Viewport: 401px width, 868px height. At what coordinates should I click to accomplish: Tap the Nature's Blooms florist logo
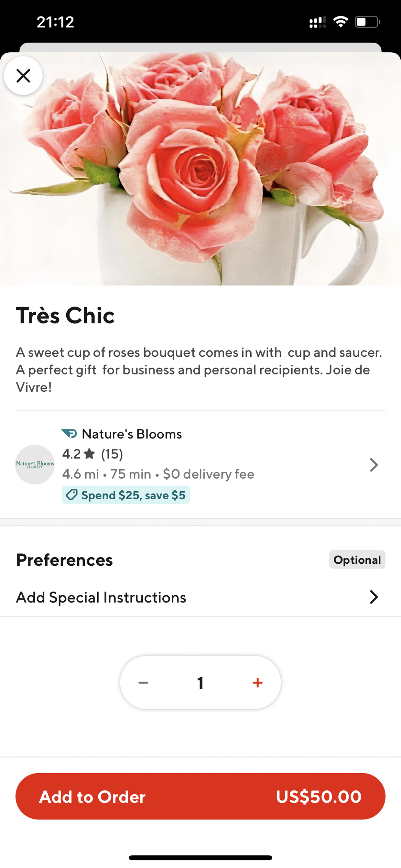pyautogui.click(x=35, y=465)
